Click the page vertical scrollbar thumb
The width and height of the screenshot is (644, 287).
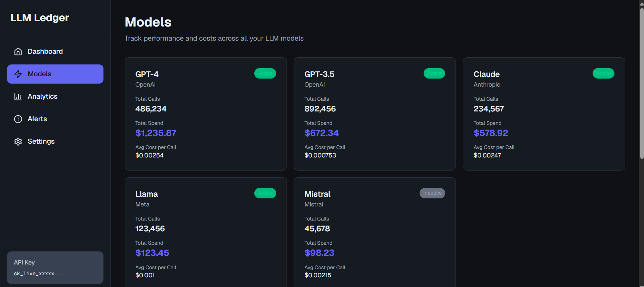coord(642,83)
